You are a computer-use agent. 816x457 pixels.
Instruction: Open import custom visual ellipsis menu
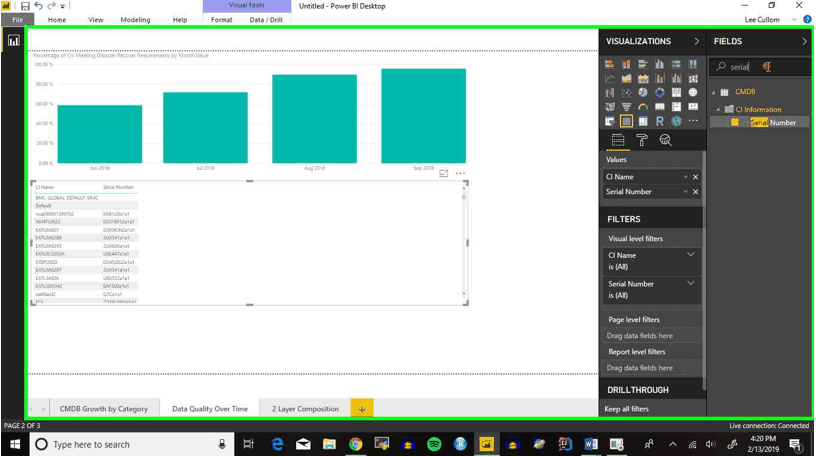click(693, 121)
